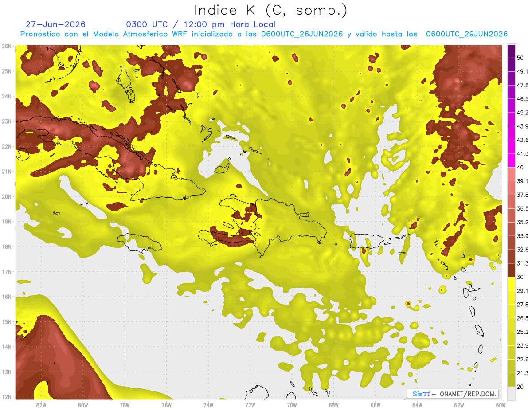Click the colorbar value "27.8"
The image size is (532, 411).
tap(523, 304)
